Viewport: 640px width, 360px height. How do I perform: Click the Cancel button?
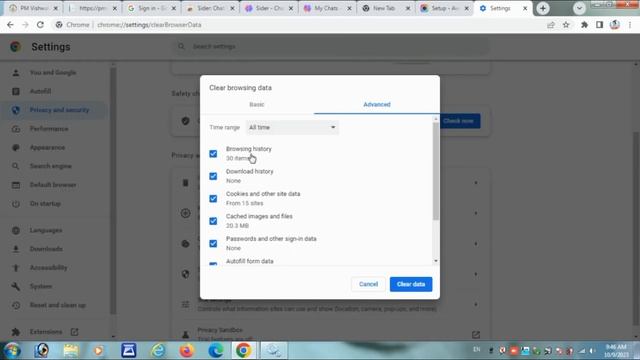(x=368, y=284)
